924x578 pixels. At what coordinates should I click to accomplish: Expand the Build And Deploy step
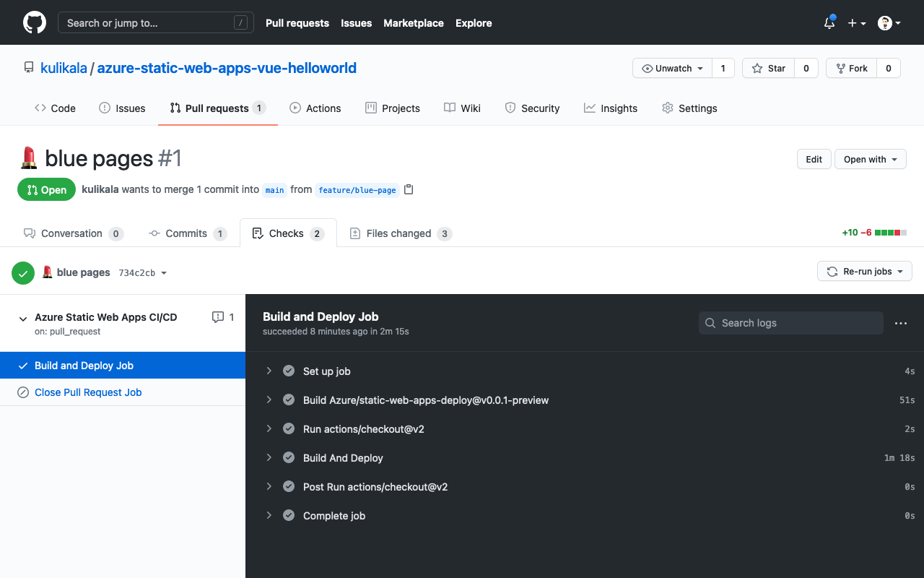(269, 457)
